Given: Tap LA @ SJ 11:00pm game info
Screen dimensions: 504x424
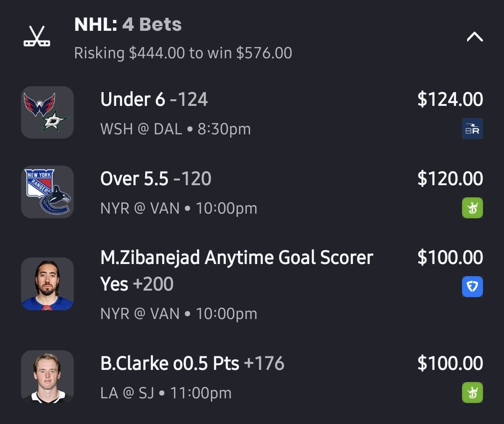Looking at the screenshot, I should point(166,393).
